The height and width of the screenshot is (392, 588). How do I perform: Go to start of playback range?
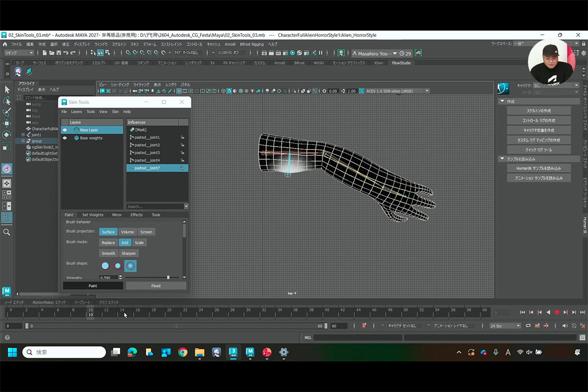(523, 312)
